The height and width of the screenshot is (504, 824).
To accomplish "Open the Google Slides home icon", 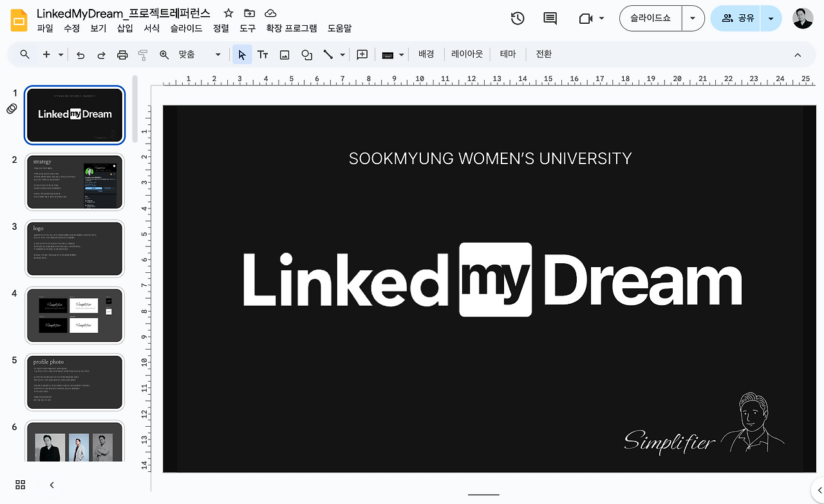I will tap(19, 21).
